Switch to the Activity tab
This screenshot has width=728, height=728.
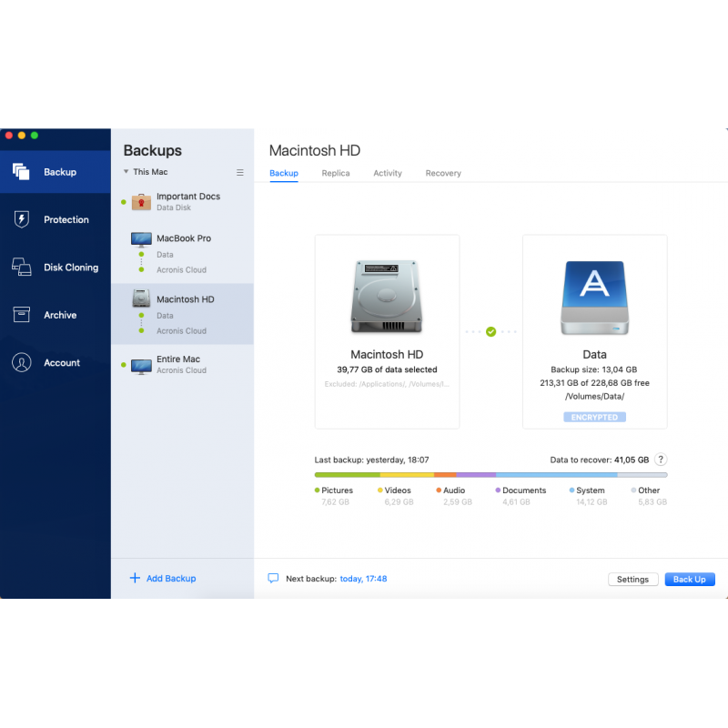[388, 173]
